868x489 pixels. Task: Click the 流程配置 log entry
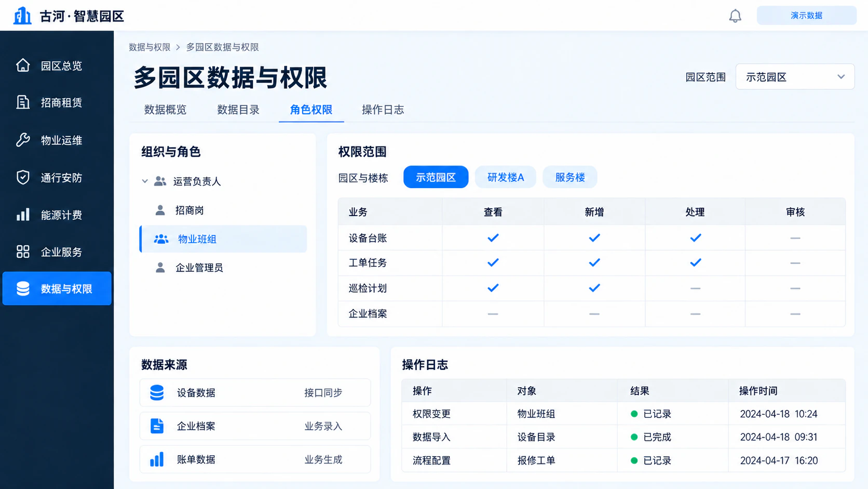[x=431, y=460]
